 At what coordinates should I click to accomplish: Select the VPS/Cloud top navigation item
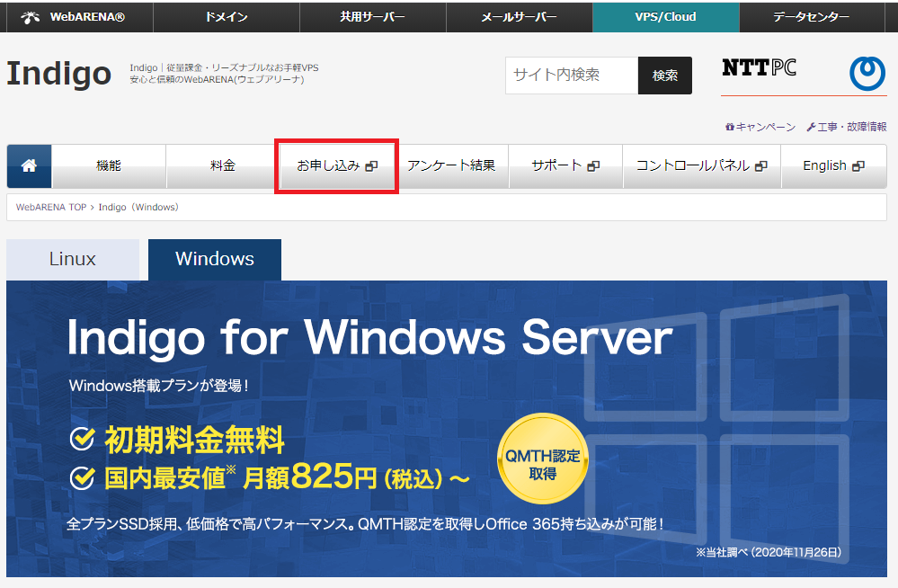click(665, 17)
